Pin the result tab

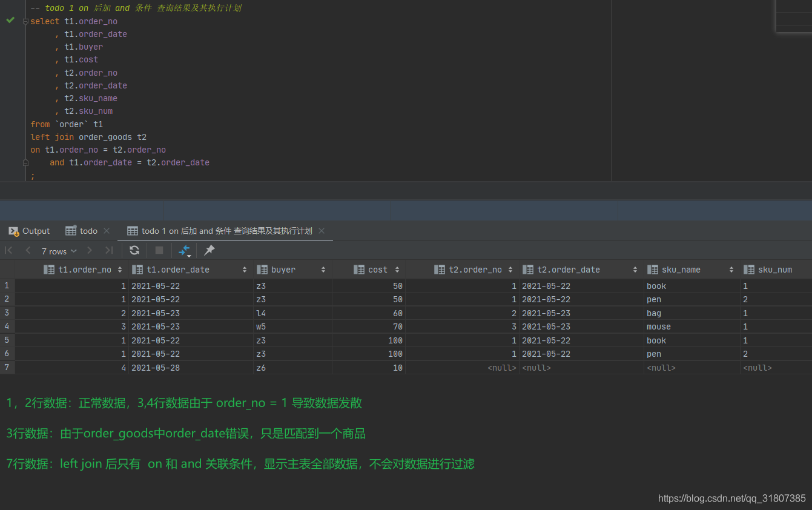(209, 250)
